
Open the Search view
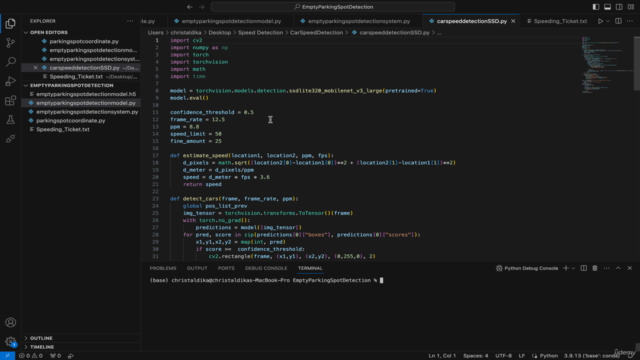point(11,62)
